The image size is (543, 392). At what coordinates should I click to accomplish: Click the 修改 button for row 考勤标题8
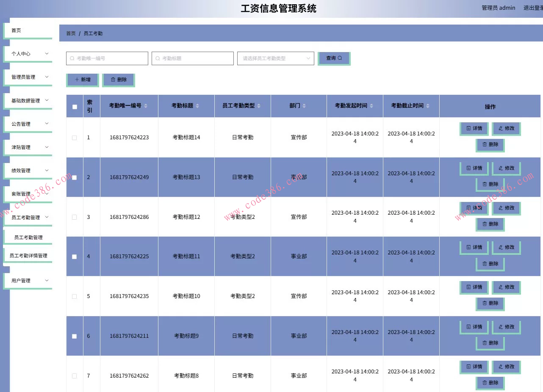506,367
